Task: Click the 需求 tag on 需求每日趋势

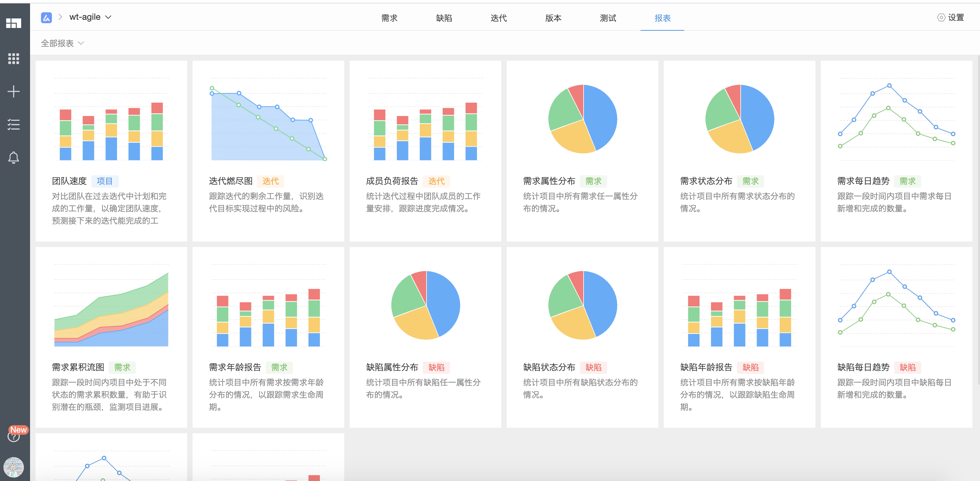Action: pos(908,181)
